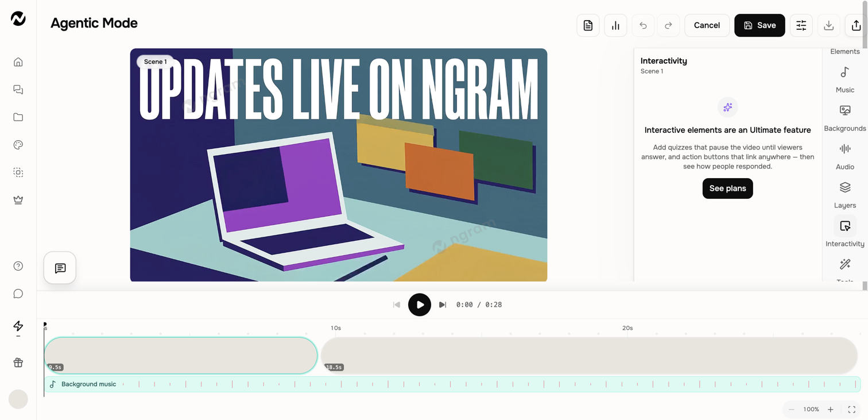Click the 10s mark on timeline ruler
868x420 pixels.
(x=336, y=328)
